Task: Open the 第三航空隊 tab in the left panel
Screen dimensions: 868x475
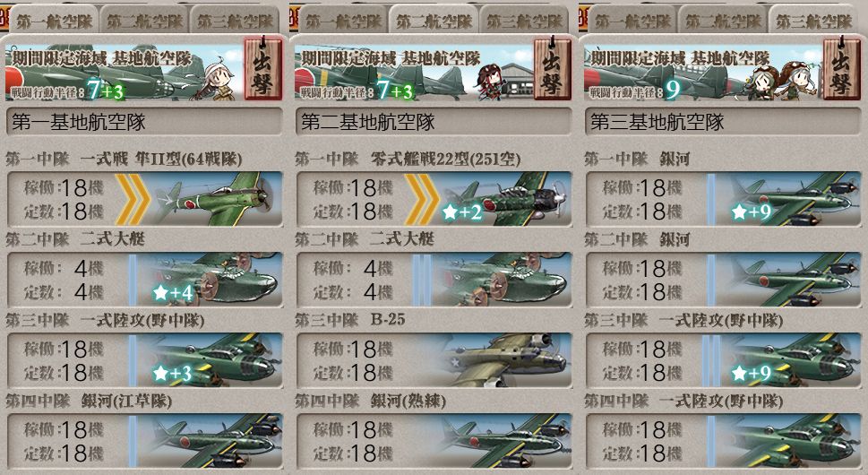Action: [235, 21]
